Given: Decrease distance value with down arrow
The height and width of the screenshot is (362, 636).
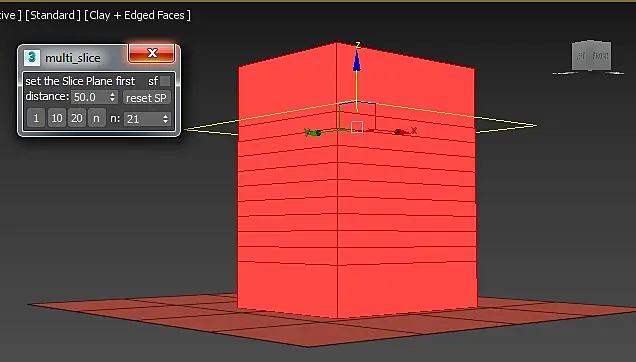Looking at the screenshot, I should pos(112,100).
